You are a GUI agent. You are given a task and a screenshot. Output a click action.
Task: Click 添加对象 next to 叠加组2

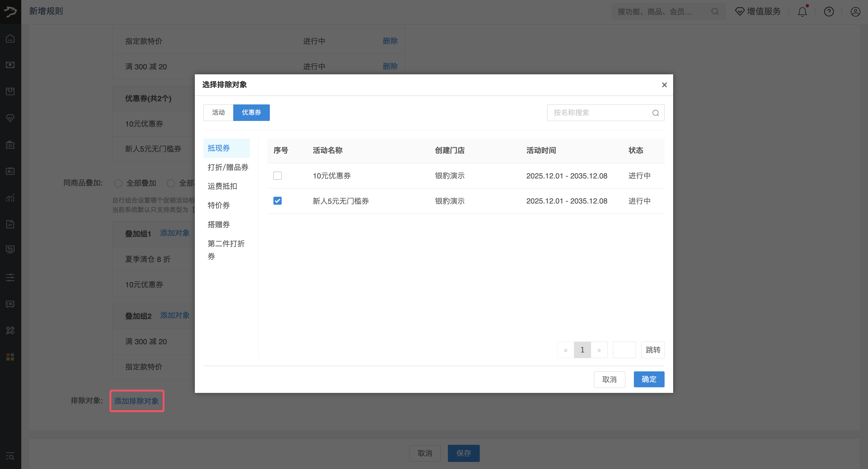point(174,316)
